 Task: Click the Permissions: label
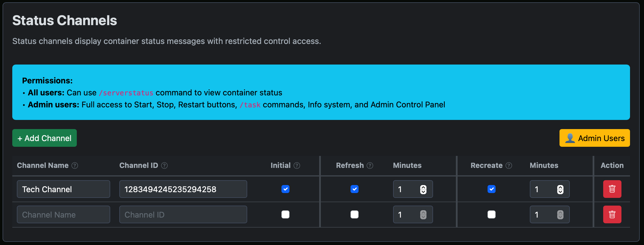tap(47, 81)
